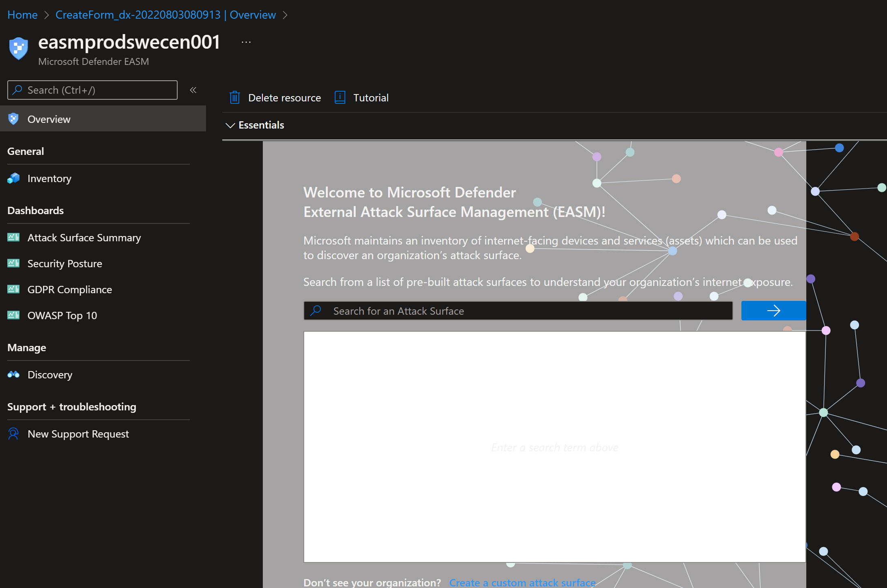Click the magnifier in Attack Surface search

coord(316,311)
